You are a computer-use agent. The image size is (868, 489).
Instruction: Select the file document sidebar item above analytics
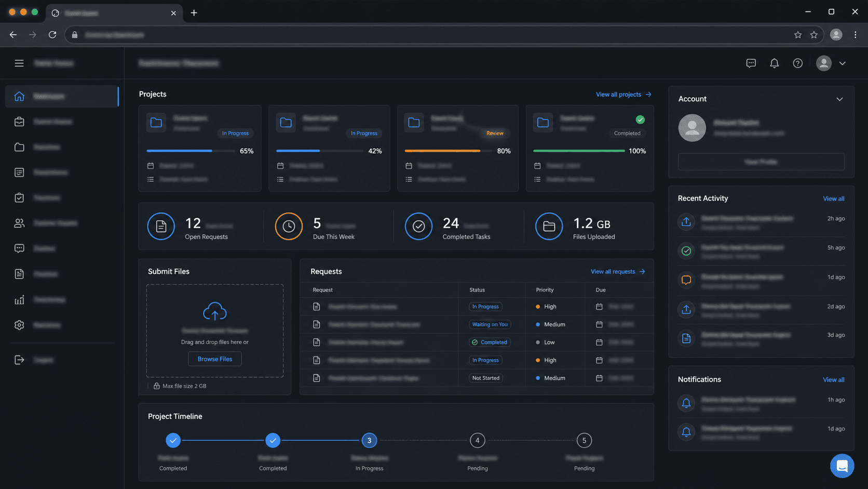click(x=19, y=274)
